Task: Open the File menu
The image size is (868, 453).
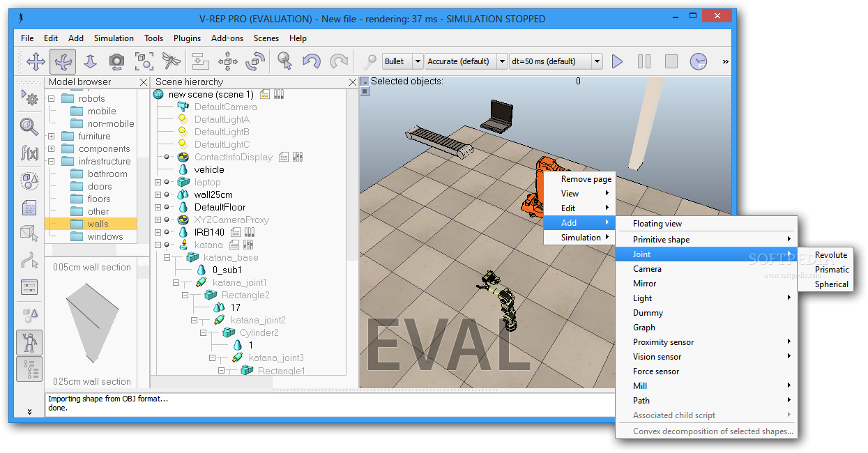Action: tap(27, 38)
